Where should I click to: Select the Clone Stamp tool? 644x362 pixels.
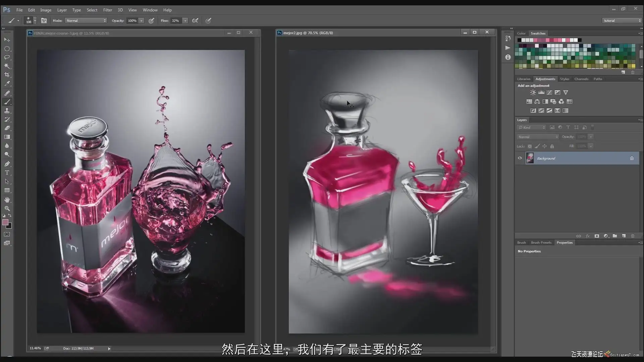[x=7, y=111]
